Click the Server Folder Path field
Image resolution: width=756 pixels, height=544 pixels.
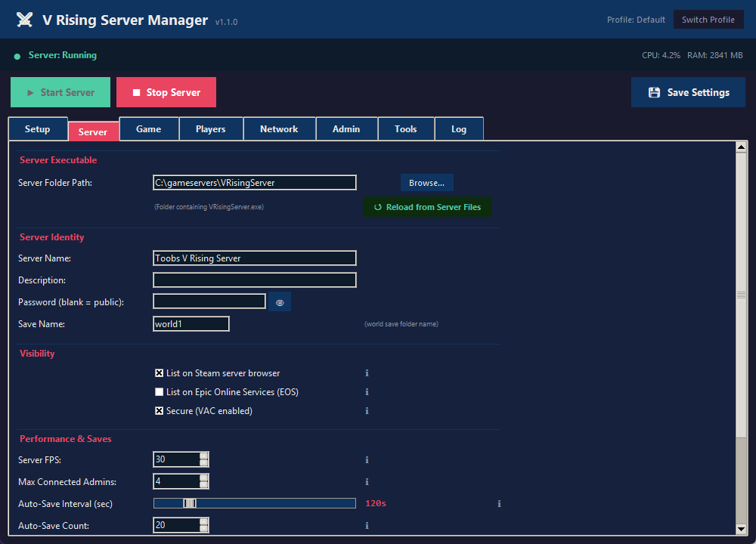[x=255, y=183]
